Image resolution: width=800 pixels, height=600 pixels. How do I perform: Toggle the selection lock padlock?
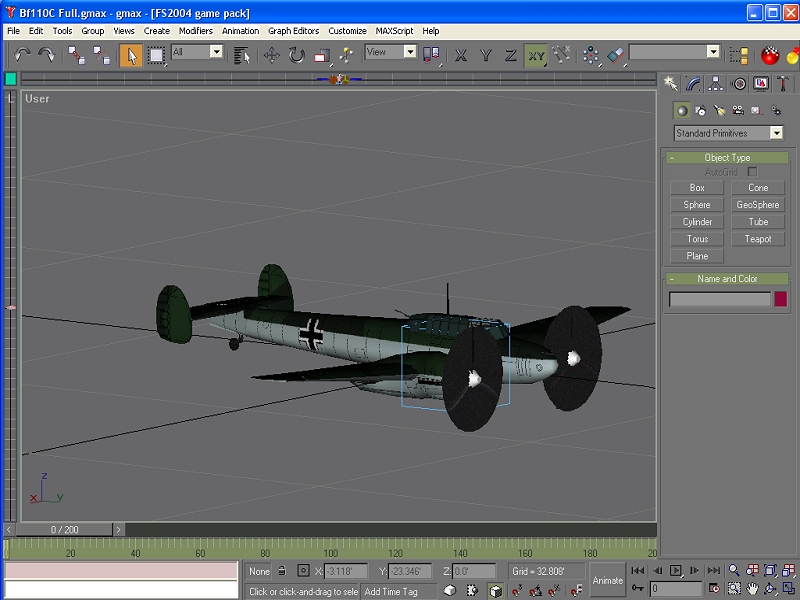pyautogui.click(x=283, y=571)
